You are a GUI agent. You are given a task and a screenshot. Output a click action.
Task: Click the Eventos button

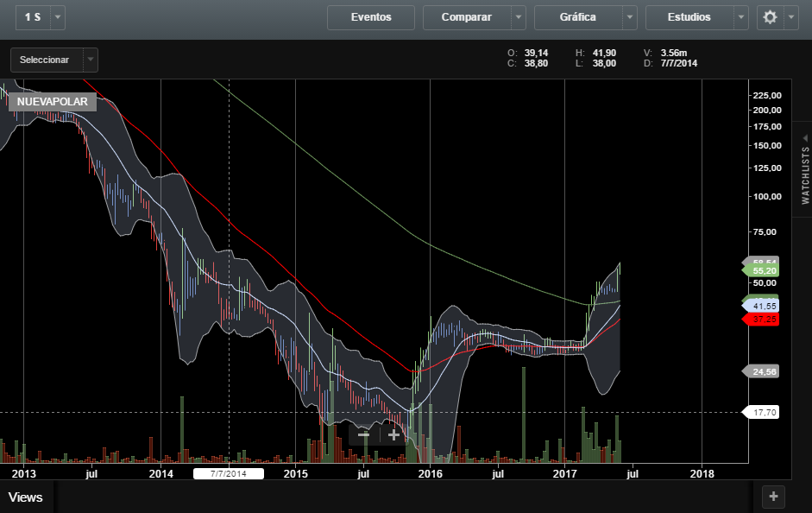point(371,17)
